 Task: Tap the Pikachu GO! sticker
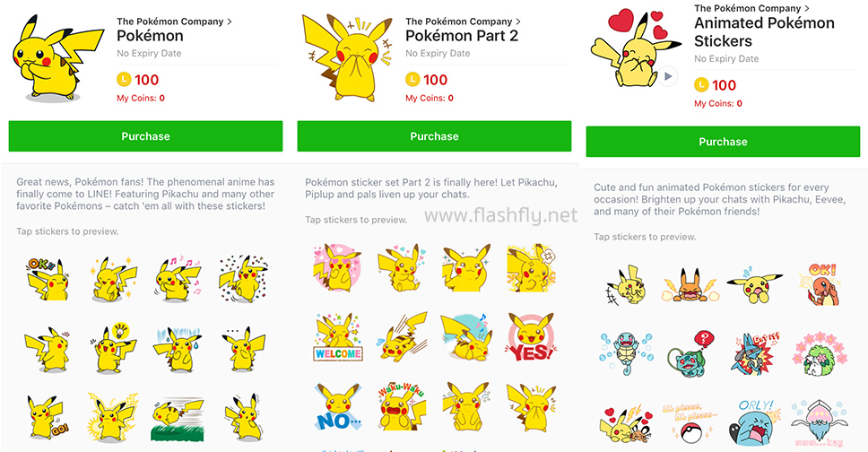click(48, 417)
